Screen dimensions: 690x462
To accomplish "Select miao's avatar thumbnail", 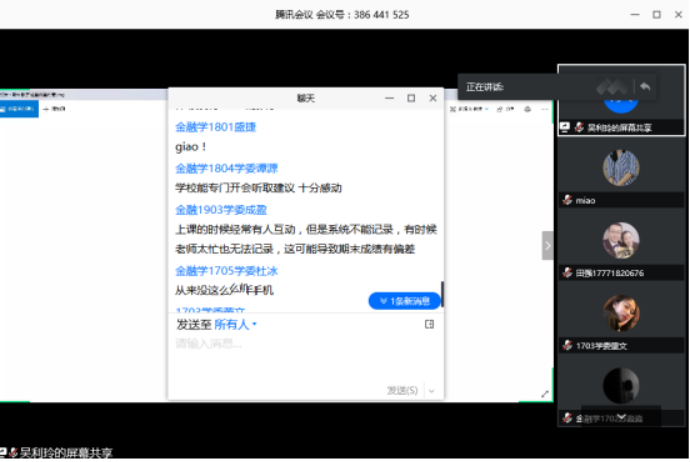I will click(x=621, y=167).
